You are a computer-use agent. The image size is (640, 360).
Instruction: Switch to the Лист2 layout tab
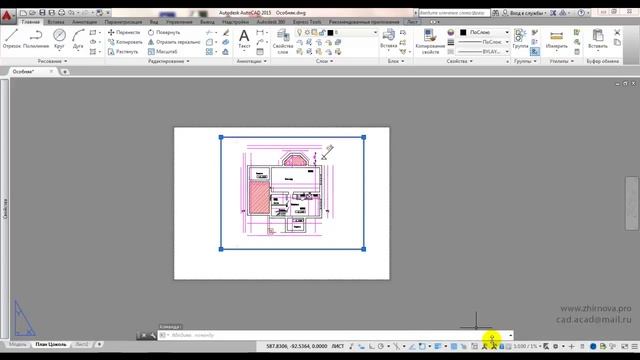point(82,345)
